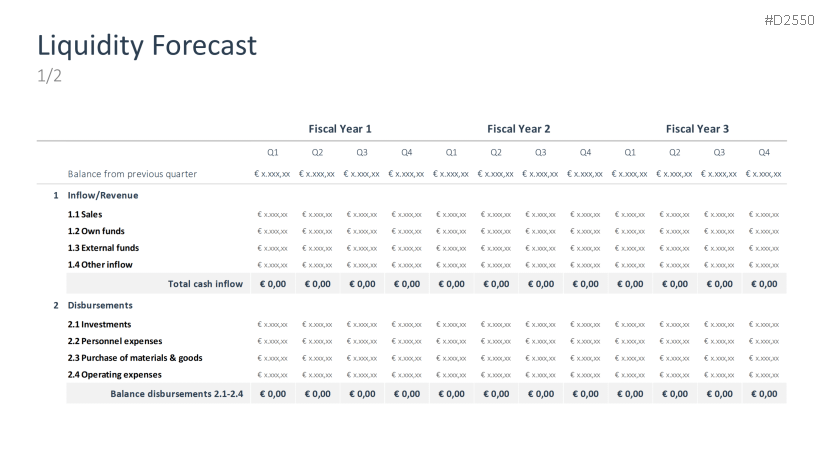The width and height of the screenshot is (829, 466).
Task: Click the 1.1 Sales row label
Action: click(x=85, y=214)
